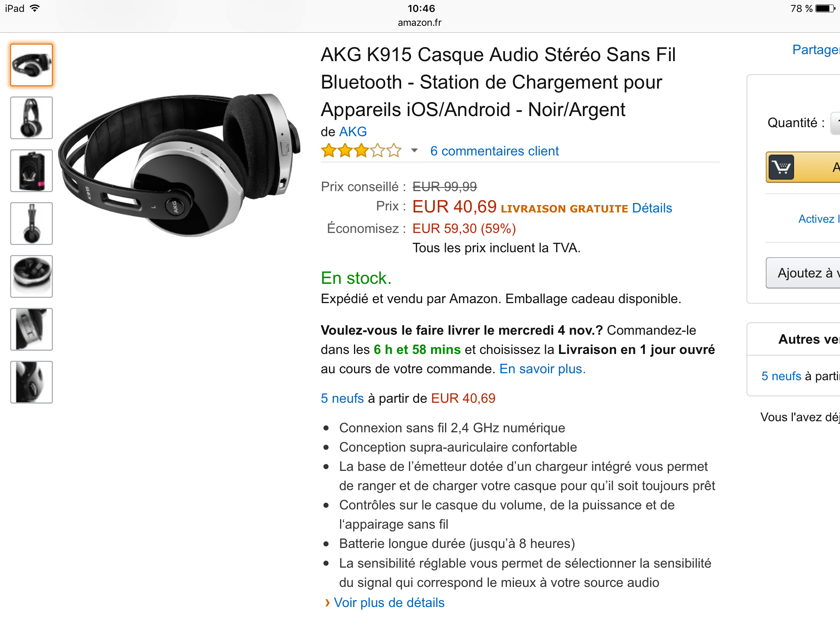The image size is (840, 630).
Task: Open the 5 neufs offers link under delivery info
Action: click(x=342, y=398)
